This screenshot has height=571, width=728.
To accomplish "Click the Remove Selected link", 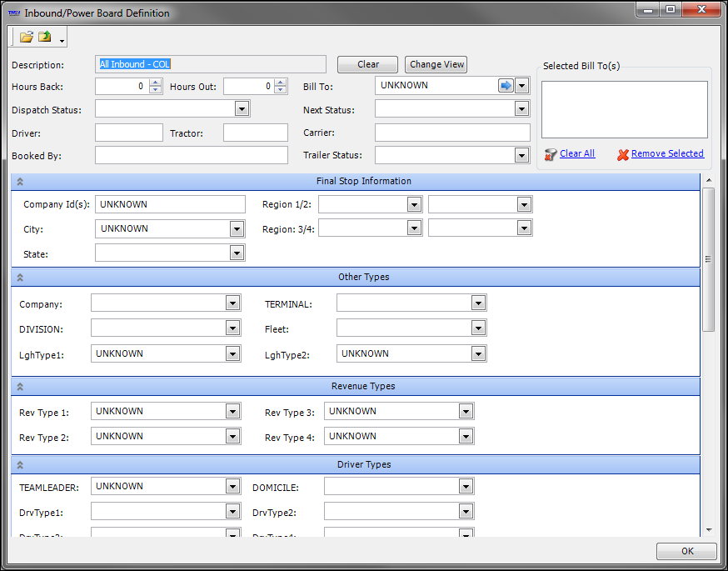I will (667, 154).
